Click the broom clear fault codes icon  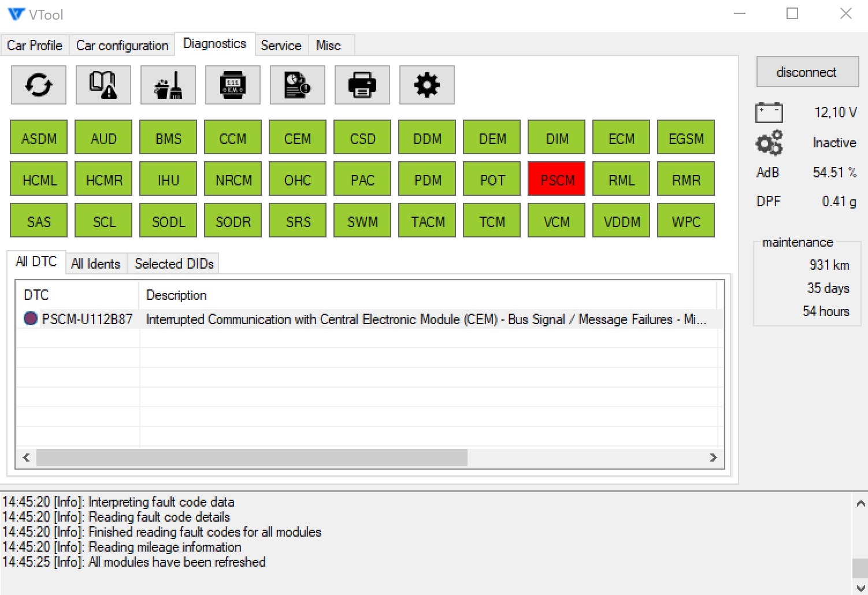[x=168, y=85]
